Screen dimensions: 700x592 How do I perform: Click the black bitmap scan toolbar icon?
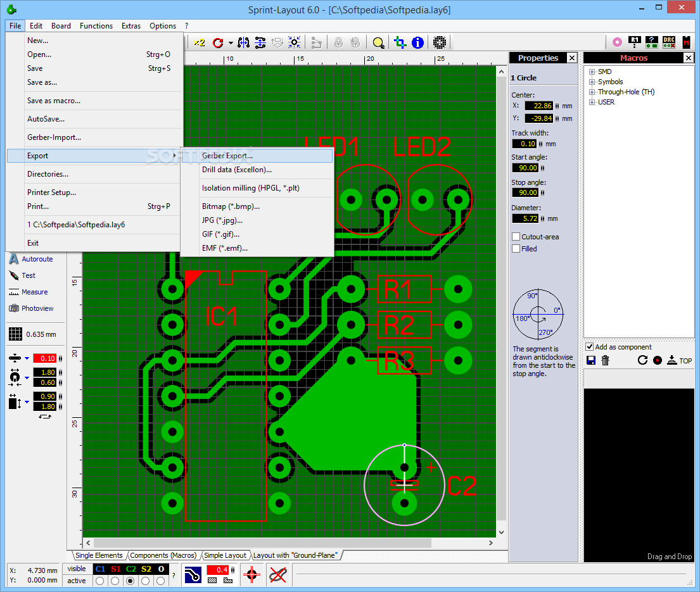click(x=440, y=43)
